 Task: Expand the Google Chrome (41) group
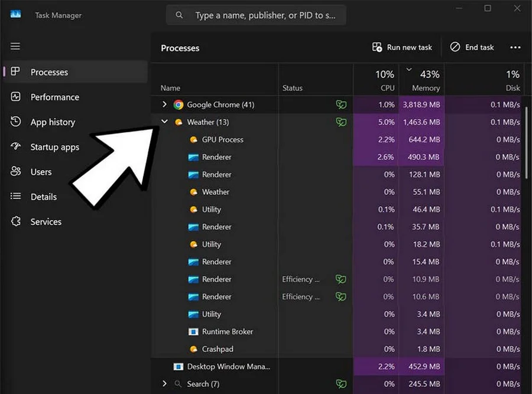pyautogui.click(x=164, y=105)
